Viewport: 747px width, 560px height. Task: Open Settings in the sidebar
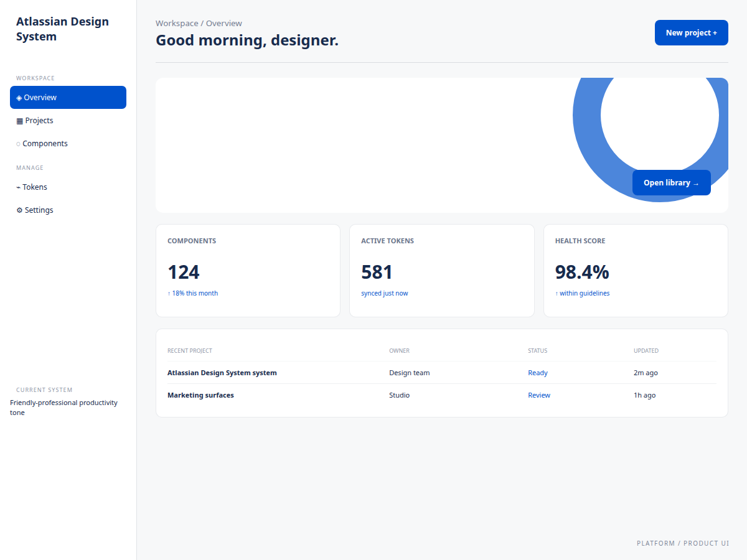click(x=68, y=210)
